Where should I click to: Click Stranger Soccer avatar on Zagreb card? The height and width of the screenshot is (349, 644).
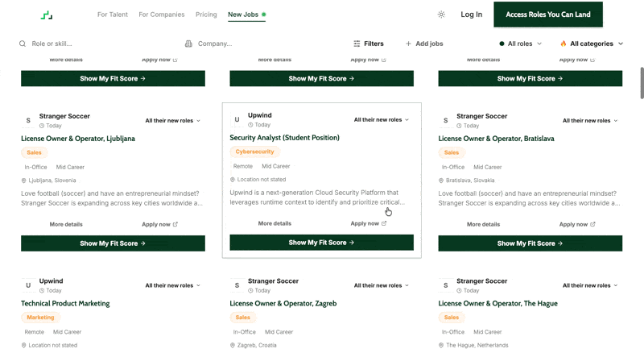point(237,285)
